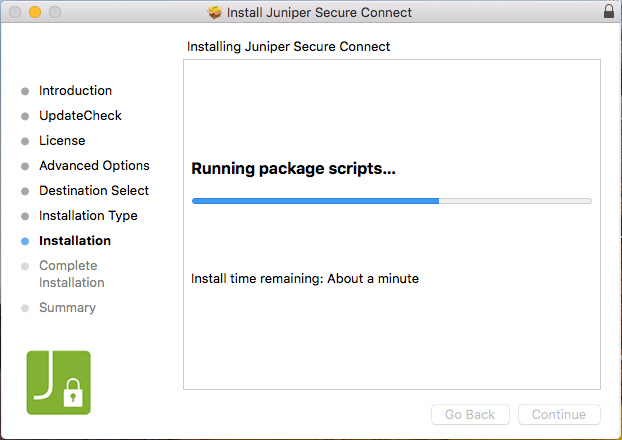622x440 pixels.
Task: Click the bullet beside the Summary step
Action: click(25, 308)
